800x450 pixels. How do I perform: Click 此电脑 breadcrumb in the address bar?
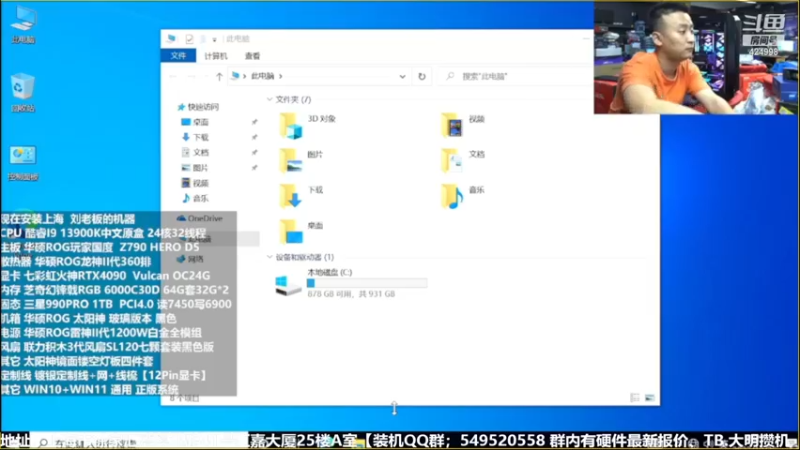coord(263,76)
